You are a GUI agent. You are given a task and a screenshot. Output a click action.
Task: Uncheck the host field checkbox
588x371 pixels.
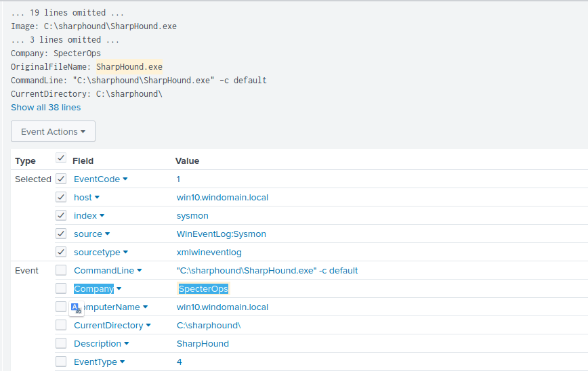click(61, 198)
